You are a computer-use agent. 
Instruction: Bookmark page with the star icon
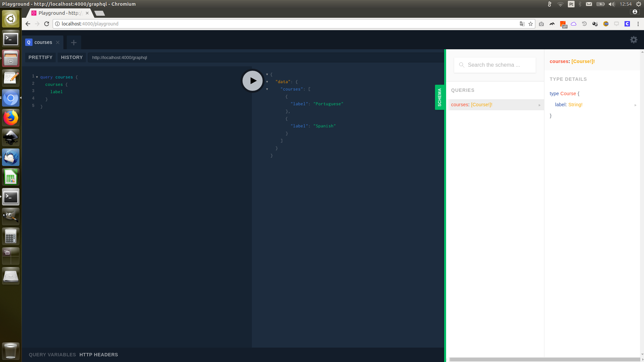tap(531, 24)
